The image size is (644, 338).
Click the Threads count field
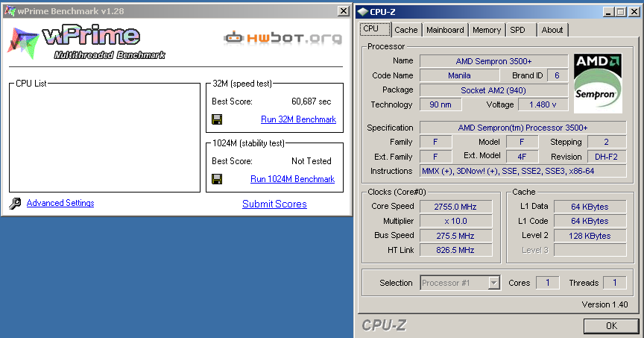614,283
